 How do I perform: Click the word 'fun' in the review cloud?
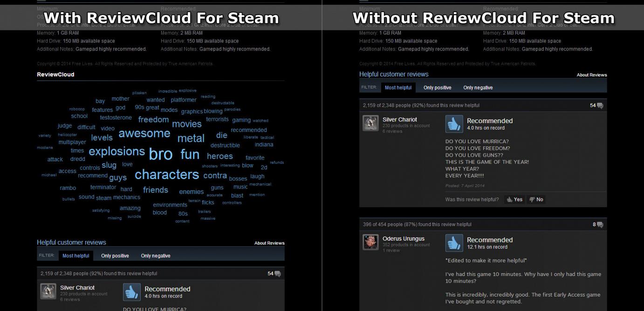coord(190,154)
